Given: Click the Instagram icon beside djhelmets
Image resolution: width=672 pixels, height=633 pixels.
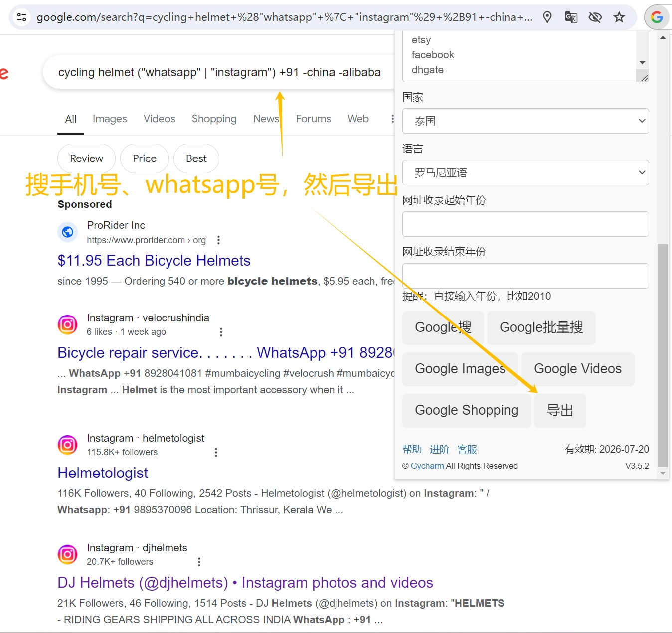Looking at the screenshot, I should coord(67,554).
